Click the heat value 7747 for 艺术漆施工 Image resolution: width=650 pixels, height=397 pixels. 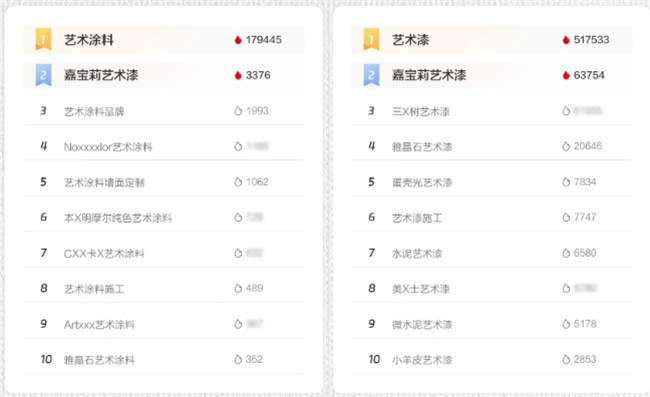585,217
